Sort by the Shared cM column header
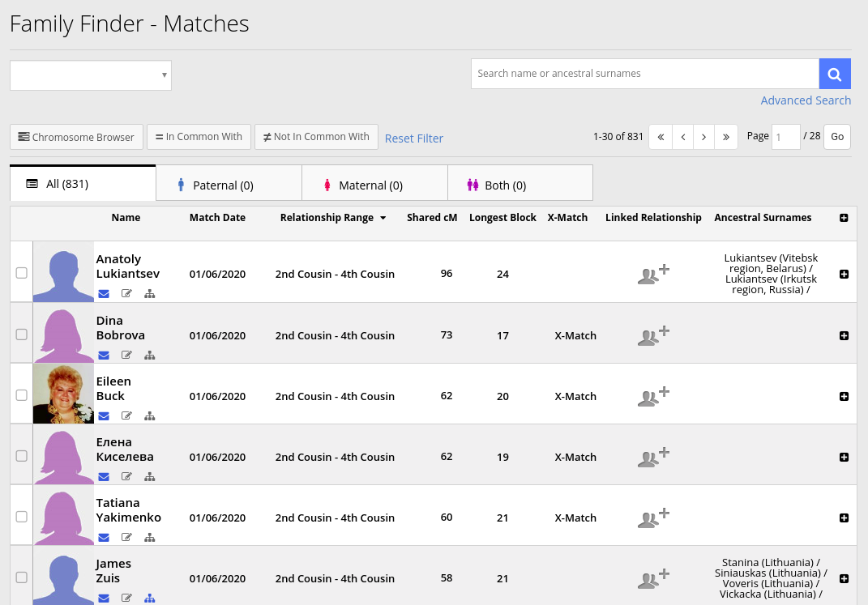 pyautogui.click(x=432, y=218)
